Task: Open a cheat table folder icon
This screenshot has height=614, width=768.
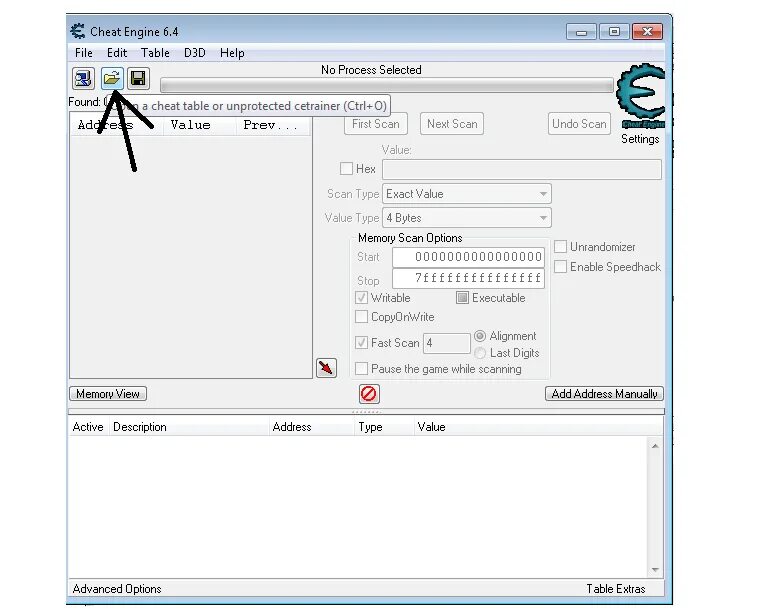Action: click(112, 78)
